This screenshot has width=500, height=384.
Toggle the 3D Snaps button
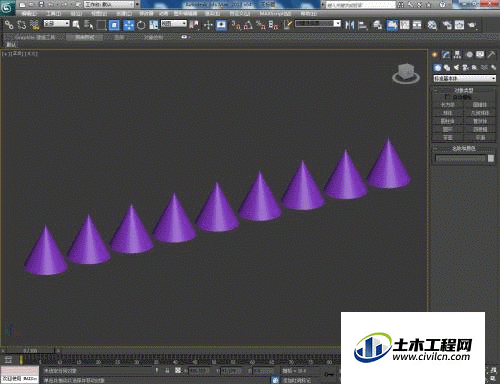coord(236,25)
